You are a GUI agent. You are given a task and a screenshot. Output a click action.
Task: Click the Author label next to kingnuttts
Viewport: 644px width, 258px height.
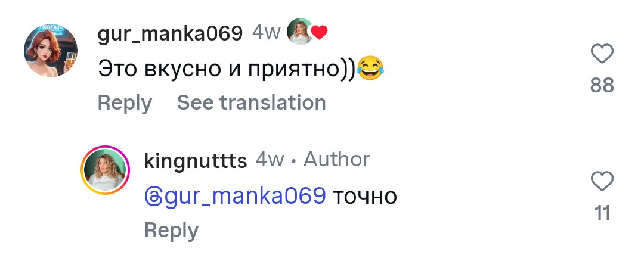pos(336,160)
